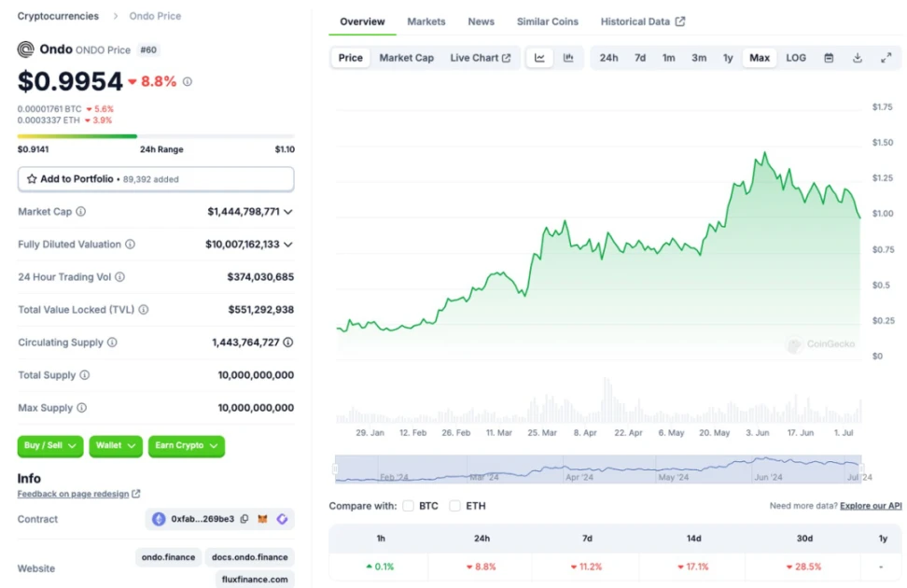The image size is (907, 588).
Task: Switch to the Markets tab
Action: (426, 21)
